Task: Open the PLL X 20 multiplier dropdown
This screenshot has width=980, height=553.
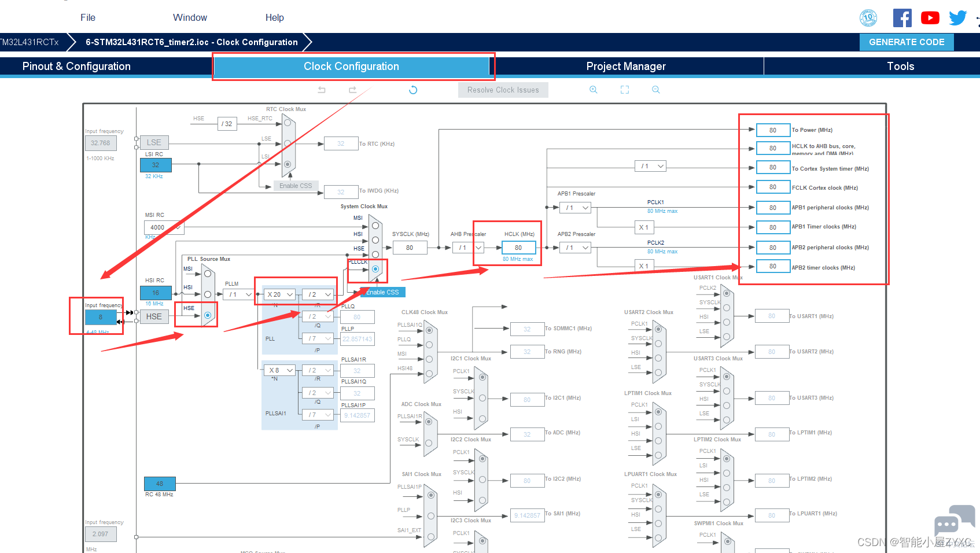Action: click(280, 294)
